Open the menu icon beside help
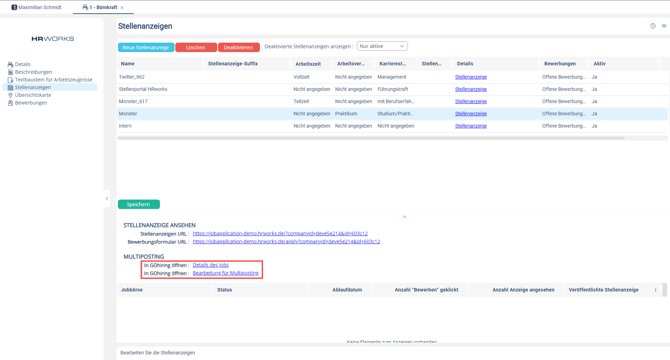The image size is (670, 360). [664, 26]
